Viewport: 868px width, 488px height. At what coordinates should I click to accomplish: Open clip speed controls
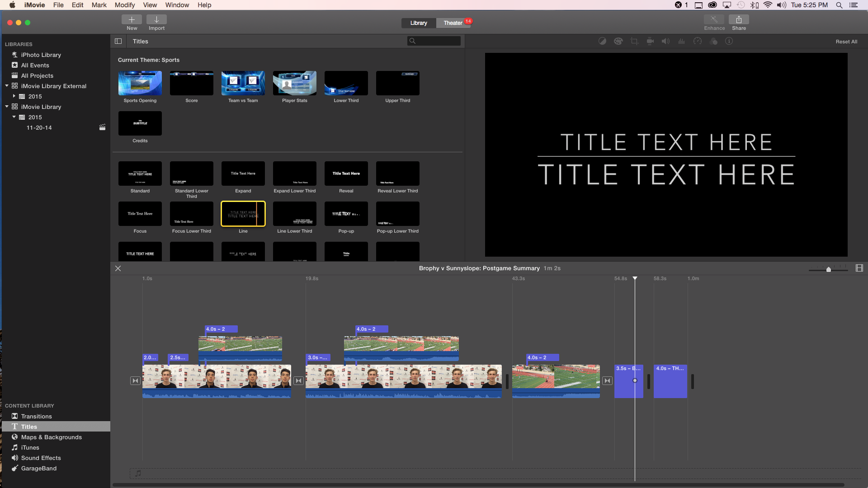click(x=698, y=41)
